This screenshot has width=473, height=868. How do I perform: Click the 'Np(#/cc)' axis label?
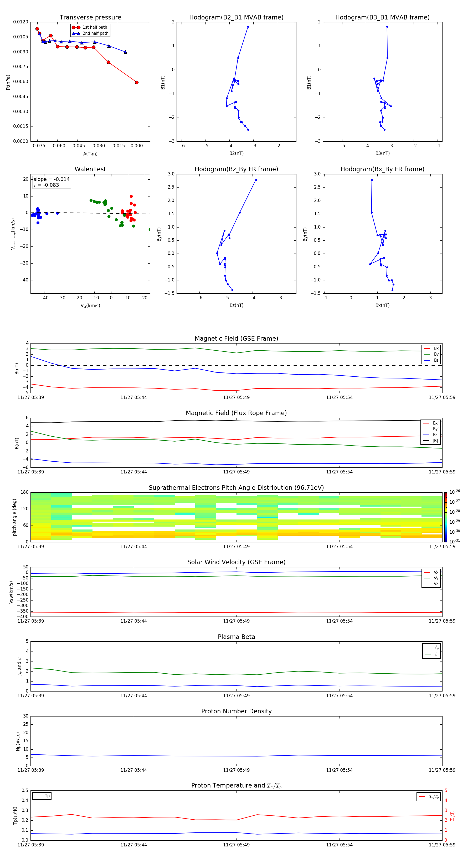point(18,741)
